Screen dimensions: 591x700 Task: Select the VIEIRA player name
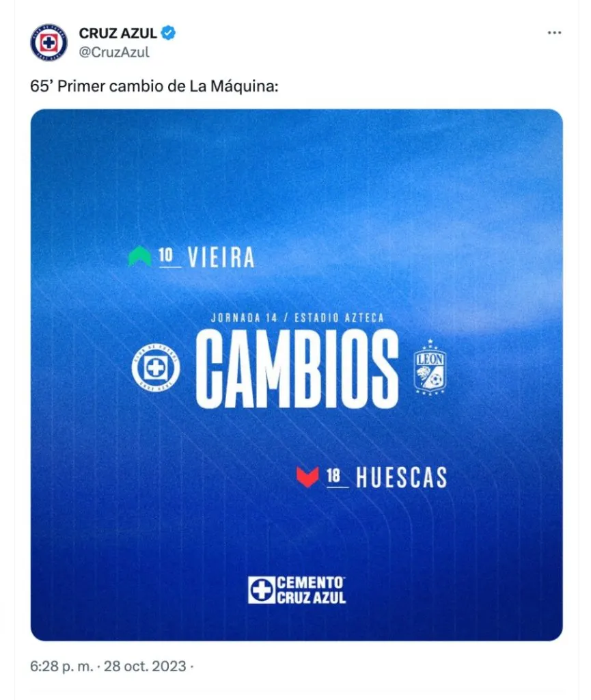pos(221,257)
